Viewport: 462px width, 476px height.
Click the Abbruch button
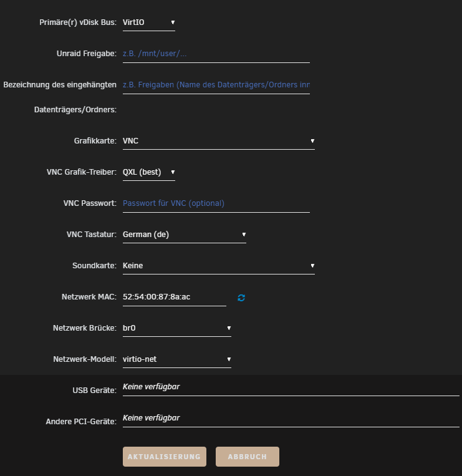[x=248, y=457]
